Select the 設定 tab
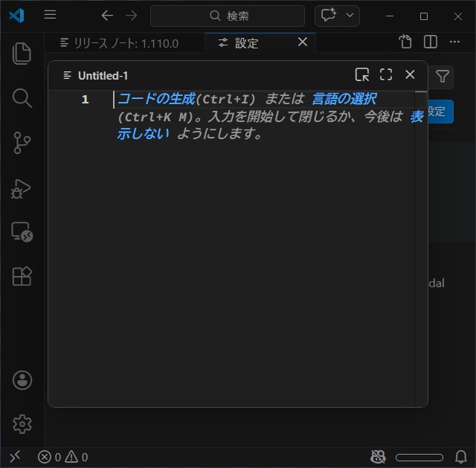The width and height of the screenshot is (476, 468). (247, 43)
